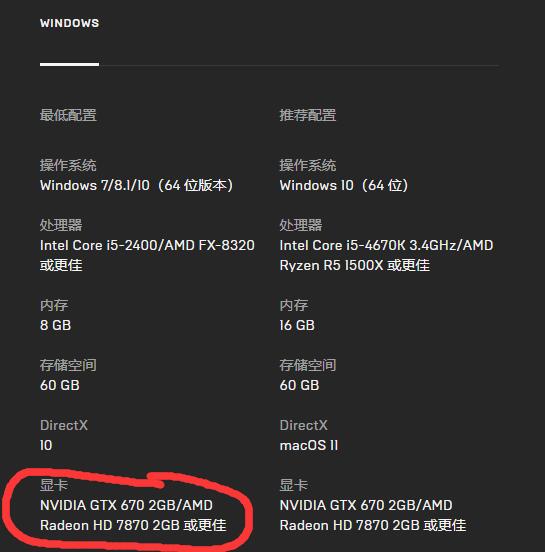Click the minimum 显卡 label inside red circle

pyautogui.click(x=54, y=485)
